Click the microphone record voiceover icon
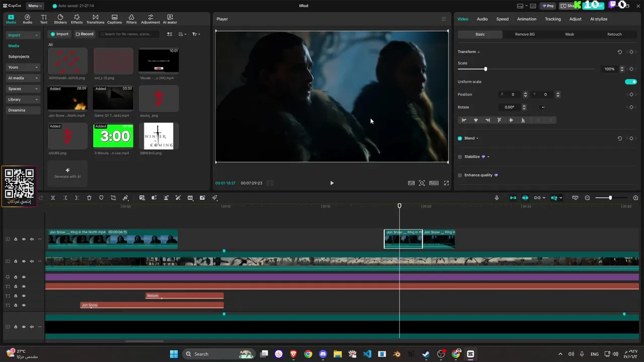Screen dimensions: 644x362 pyautogui.click(x=497, y=198)
